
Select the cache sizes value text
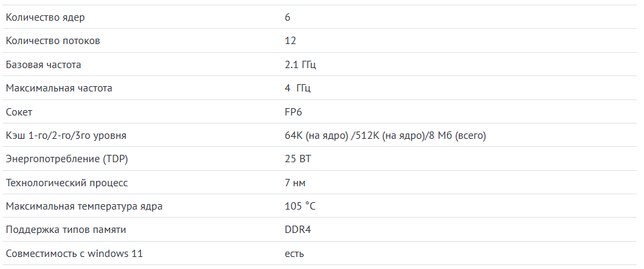click(x=385, y=136)
